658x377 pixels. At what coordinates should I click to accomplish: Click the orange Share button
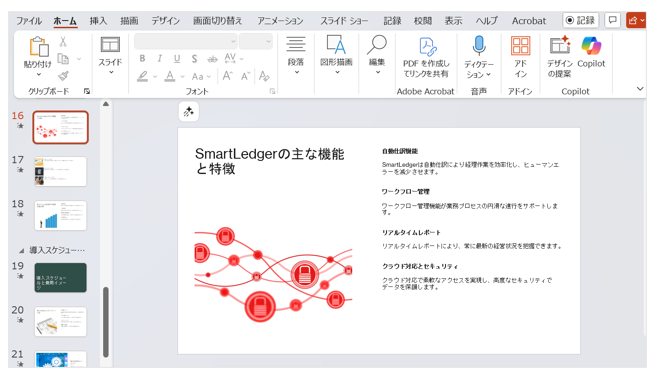coord(636,20)
